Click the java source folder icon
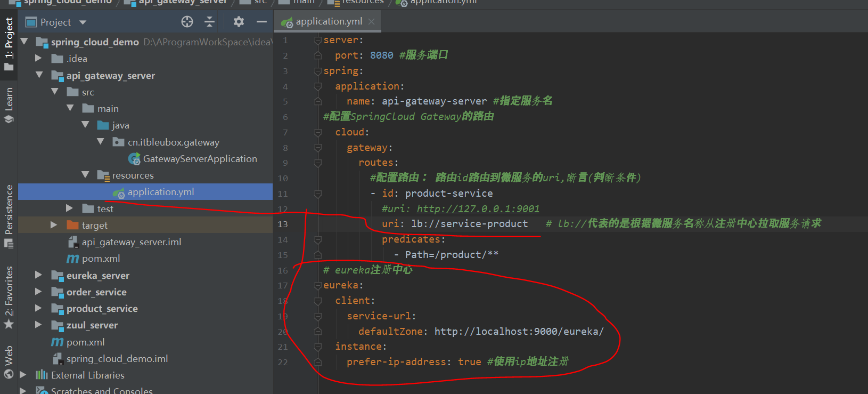 click(x=103, y=125)
